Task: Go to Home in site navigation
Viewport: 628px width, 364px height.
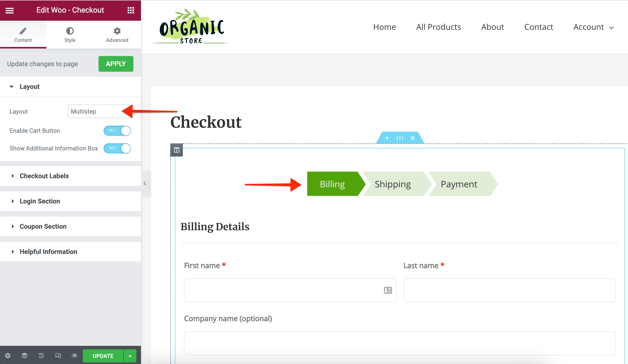Action: pos(384,27)
